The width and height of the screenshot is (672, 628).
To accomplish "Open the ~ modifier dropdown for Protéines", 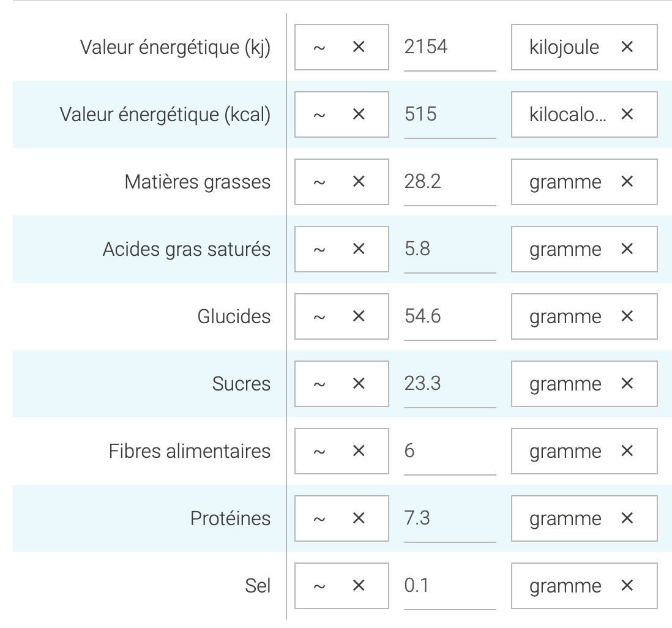I will [x=320, y=518].
